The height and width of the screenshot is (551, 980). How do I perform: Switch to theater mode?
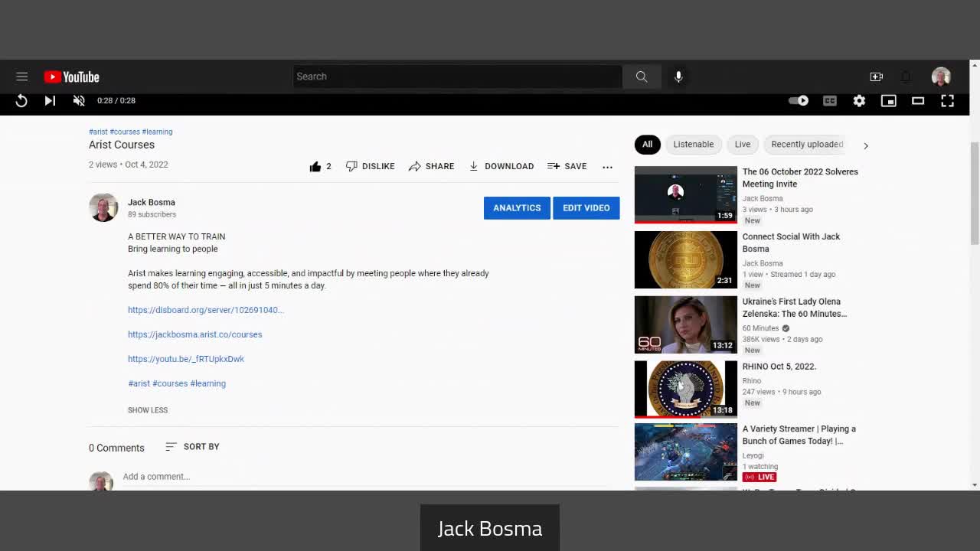tap(918, 100)
